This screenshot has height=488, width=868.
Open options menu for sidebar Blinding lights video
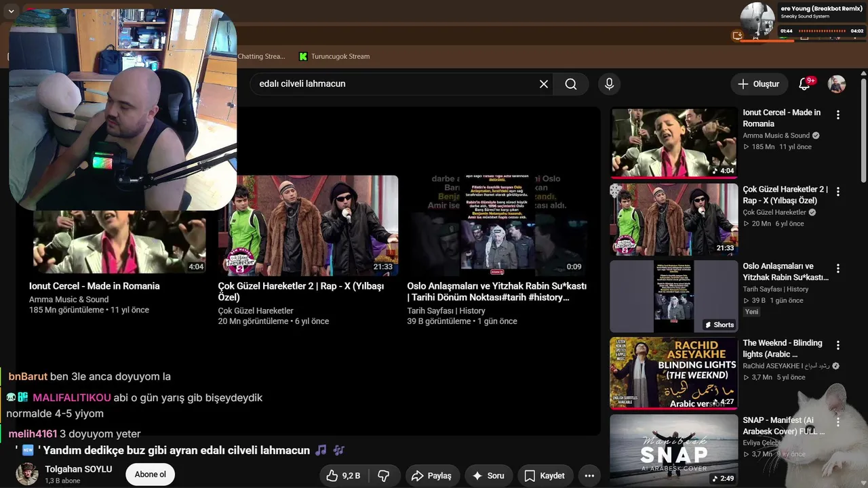pos(838,346)
